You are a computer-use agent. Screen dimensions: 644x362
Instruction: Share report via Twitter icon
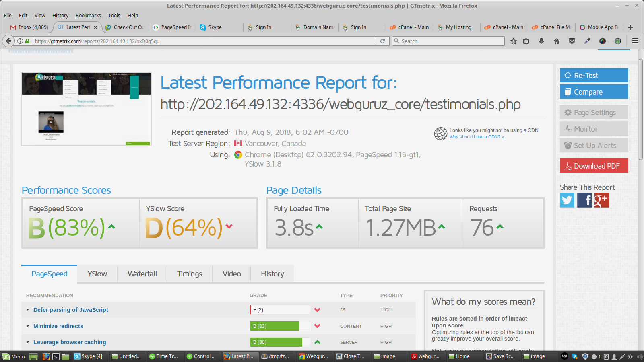[567, 200]
